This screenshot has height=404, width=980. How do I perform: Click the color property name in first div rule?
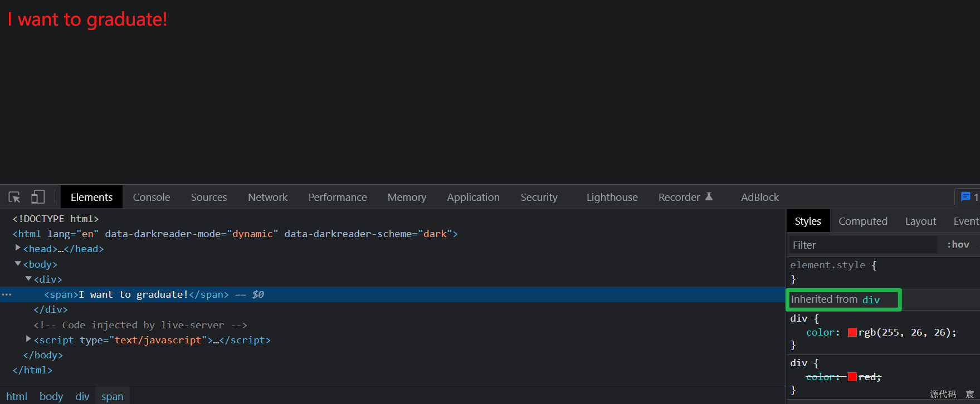tap(820, 332)
